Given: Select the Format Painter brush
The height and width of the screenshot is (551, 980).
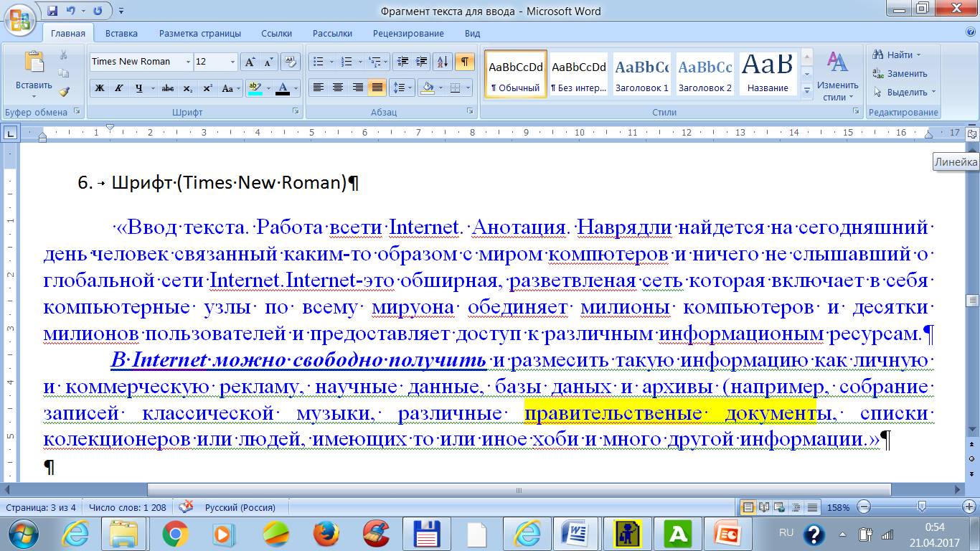Looking at the screenshot, I should (63, 92).
